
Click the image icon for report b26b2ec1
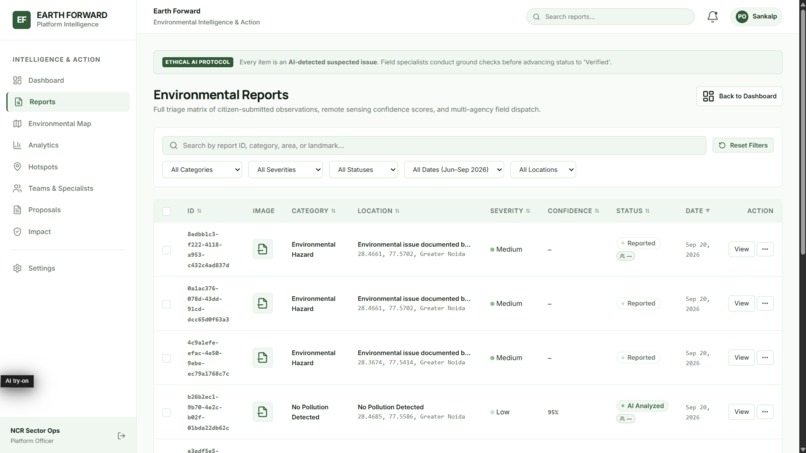pos(263,412)
